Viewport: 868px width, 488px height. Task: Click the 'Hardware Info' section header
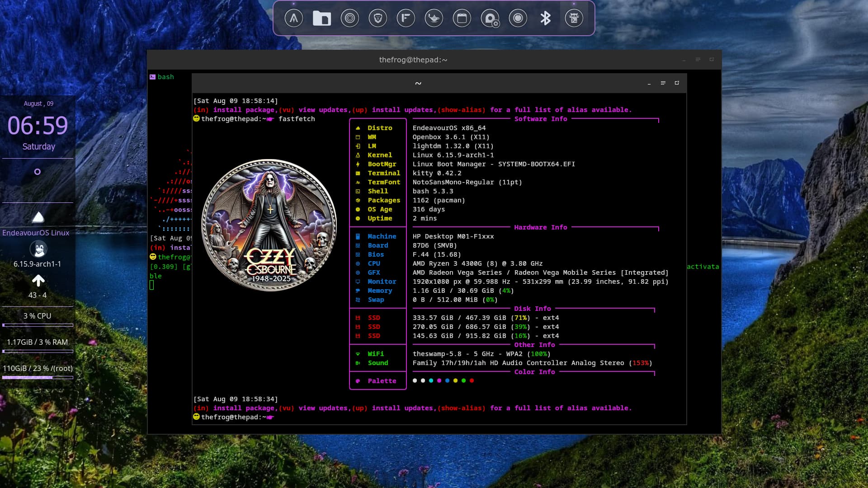pyautogui.click(x=541, y=227)
